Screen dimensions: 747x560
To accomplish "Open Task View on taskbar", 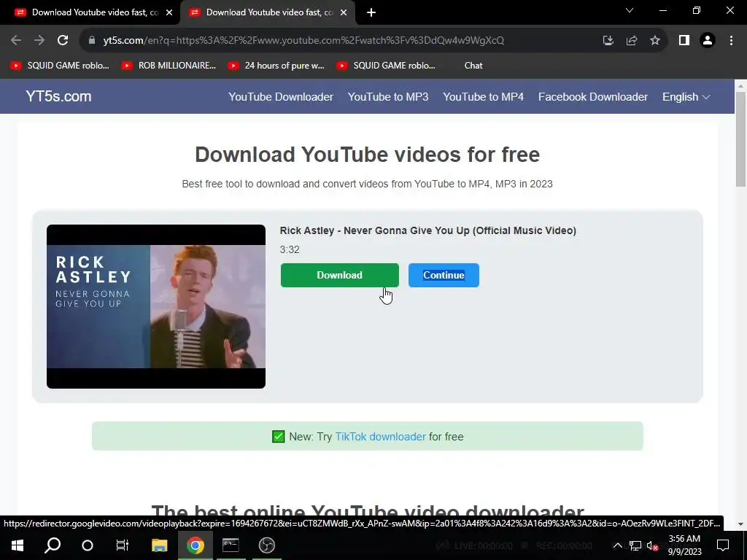I will pos(123,545).
